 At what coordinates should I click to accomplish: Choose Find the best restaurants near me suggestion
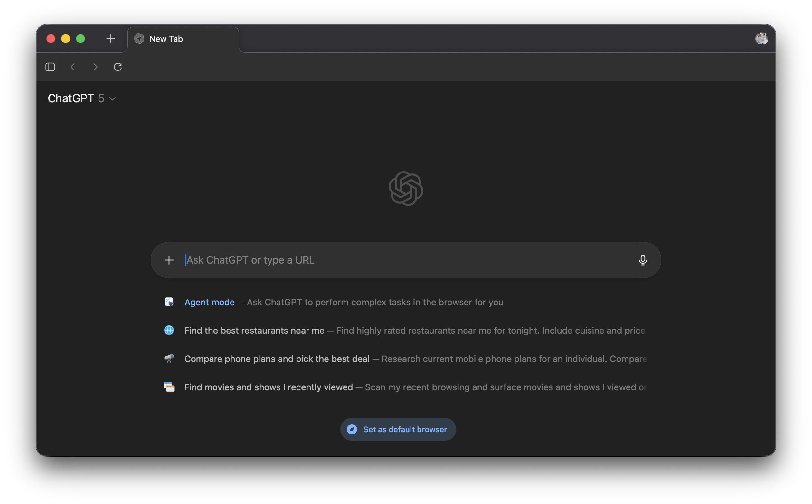click(x=254, y=331)
